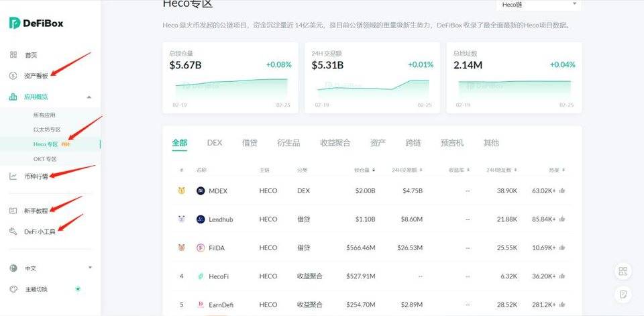Switch to the 预言机 tab

(451, 143)
